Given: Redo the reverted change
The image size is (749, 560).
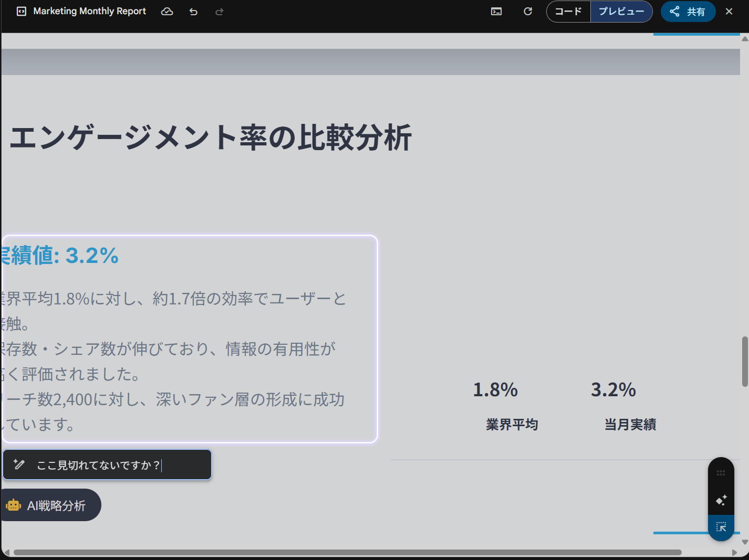Looking at the screenshot, I should coord(219,11).
